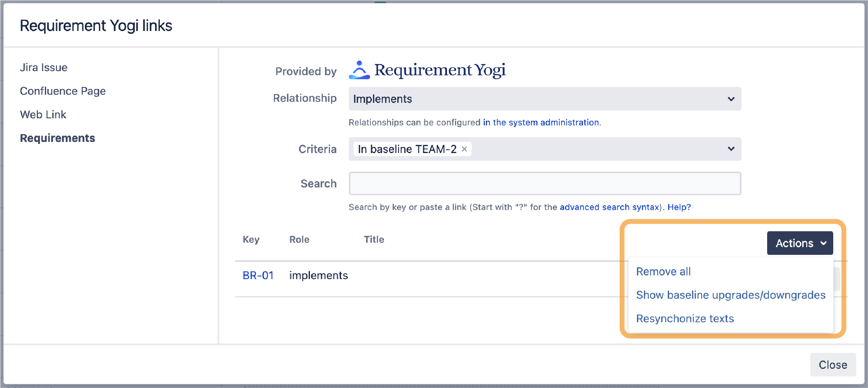868x388 pixels.
Task: Remove the 'In baseline TEAM-2' criteria tag
Action: [x=465, y=149]
